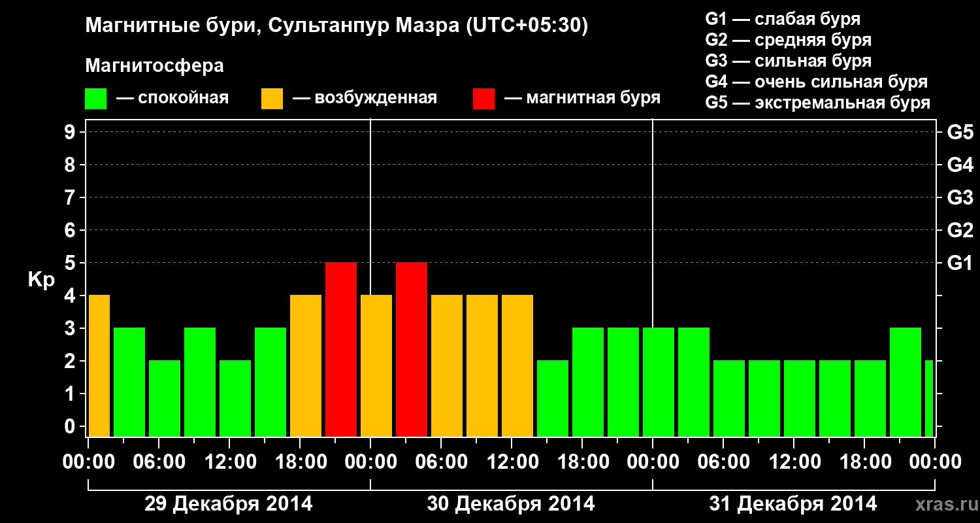Viewport: 980px width, 523px height.
Task: Click the red Kp 5 bar on 29 Декабря
Action: pos(341,350)
